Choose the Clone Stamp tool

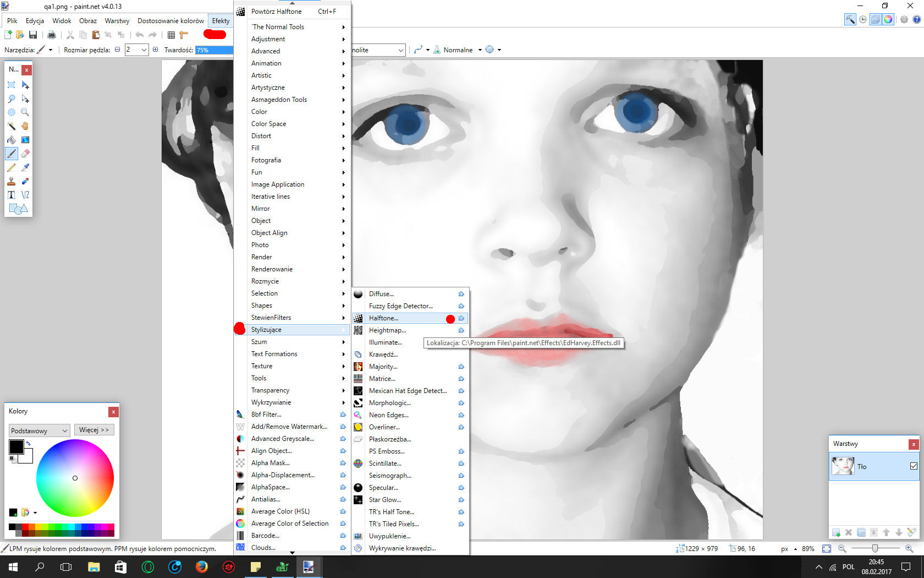12,181
